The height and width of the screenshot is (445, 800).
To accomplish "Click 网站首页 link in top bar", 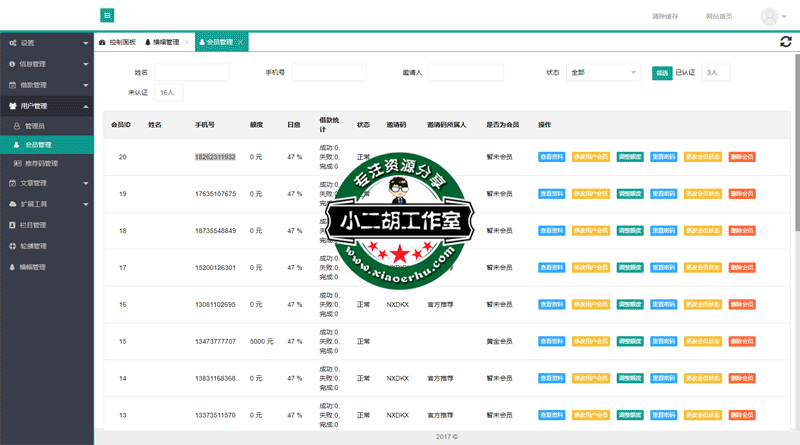I will point(718,16).
